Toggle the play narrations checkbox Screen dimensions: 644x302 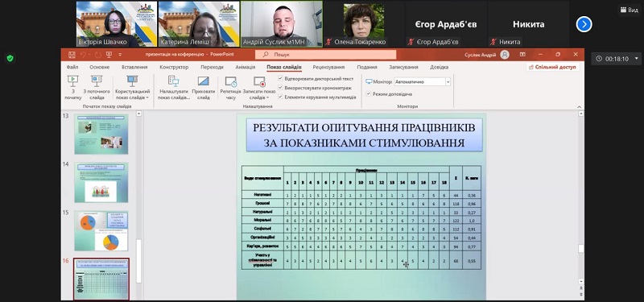[x=280, y=78]
